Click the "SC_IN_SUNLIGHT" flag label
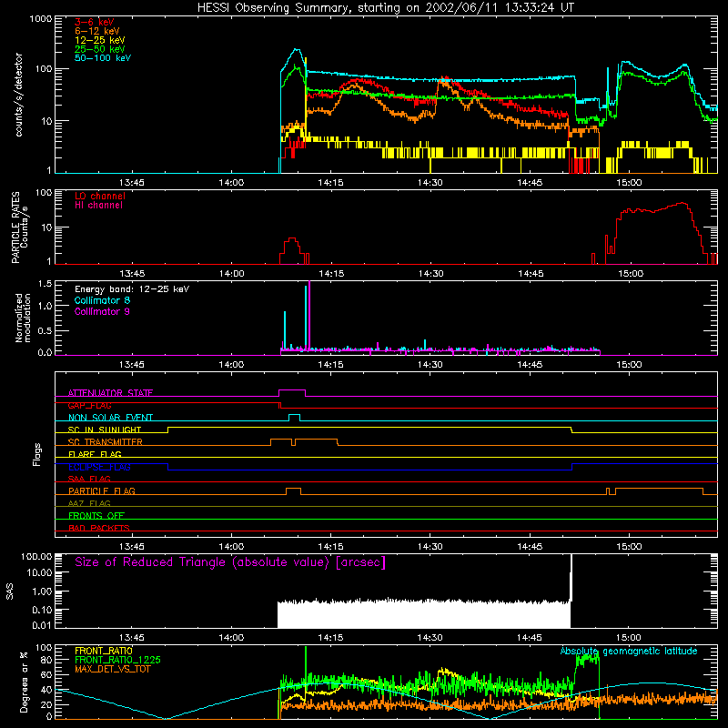728x728 pixels. (x=105, y=430)
